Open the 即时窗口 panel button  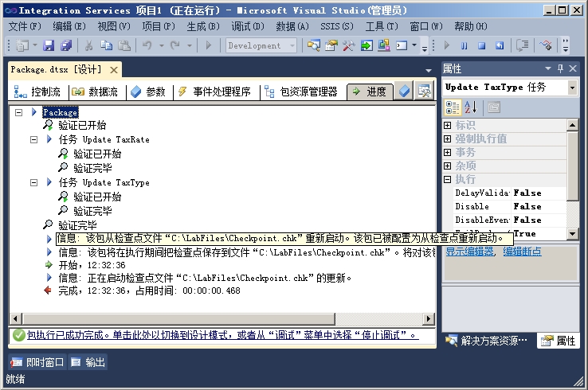tap(37, 362)
